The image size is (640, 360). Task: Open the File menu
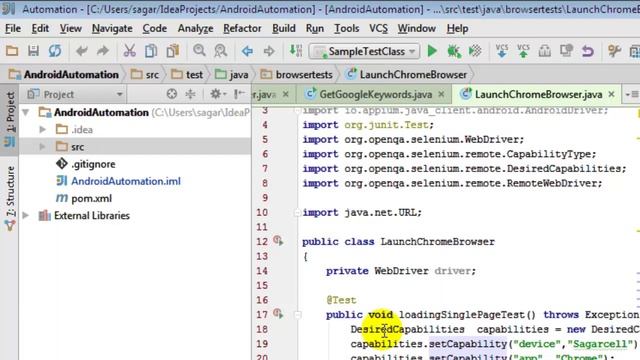coord(13,29)
